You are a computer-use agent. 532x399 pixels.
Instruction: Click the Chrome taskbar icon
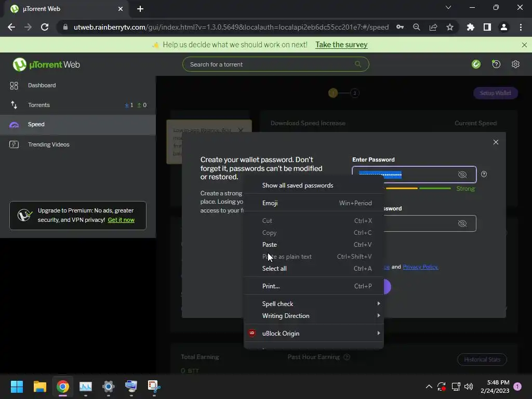(x=63, y=387)
